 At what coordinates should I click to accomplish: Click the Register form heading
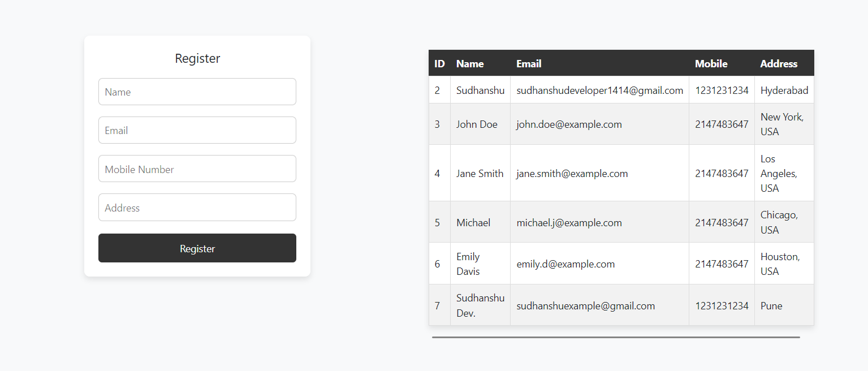(x=197, y=58)
